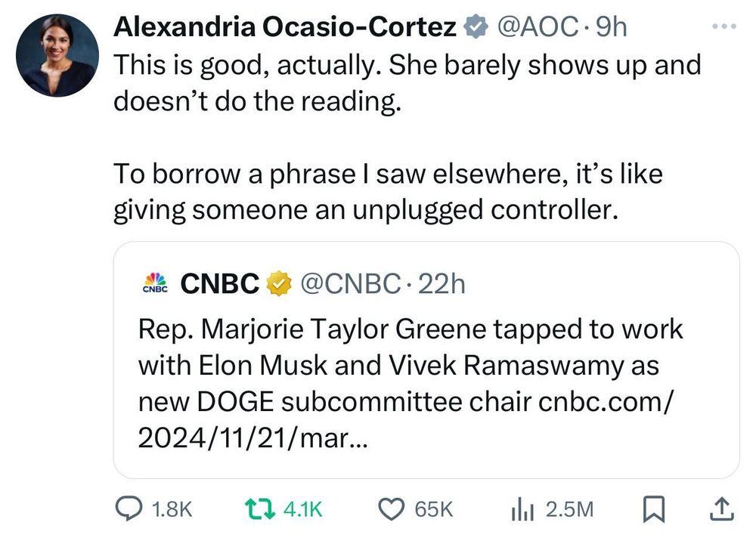The width and height of the screenshot is (756, 541).
Task: Click AOC's gray verification checkmark
Action: coord(475,25)
